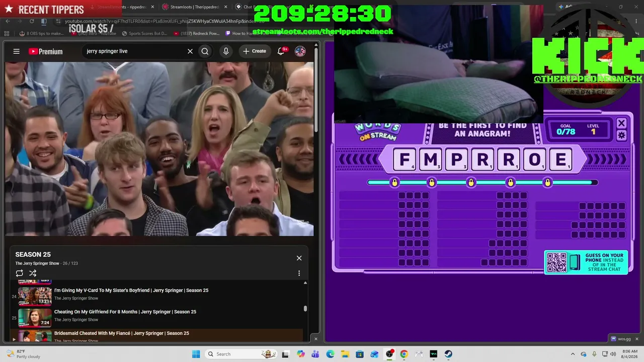644x362 pixels.
Task: Open thumbnail of playlist video 24
Action: [35, 296]
